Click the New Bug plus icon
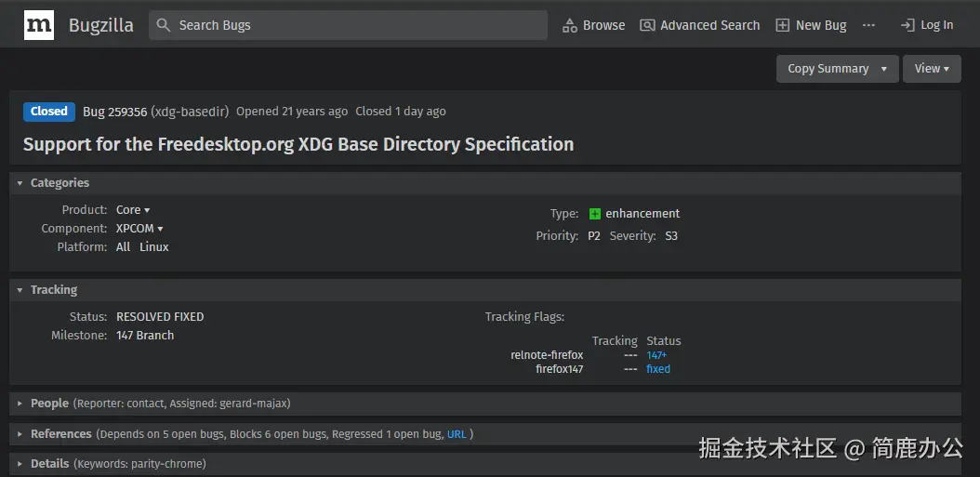Screen dimensions: 980x477 pyautogui.click(x=783, y=26)
